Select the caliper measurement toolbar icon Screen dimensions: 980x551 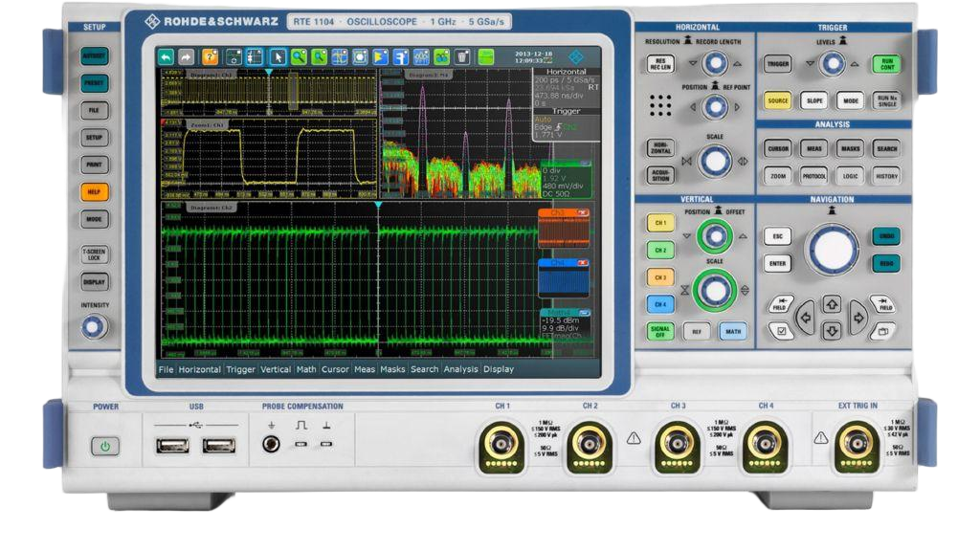(x=401, y=57)
